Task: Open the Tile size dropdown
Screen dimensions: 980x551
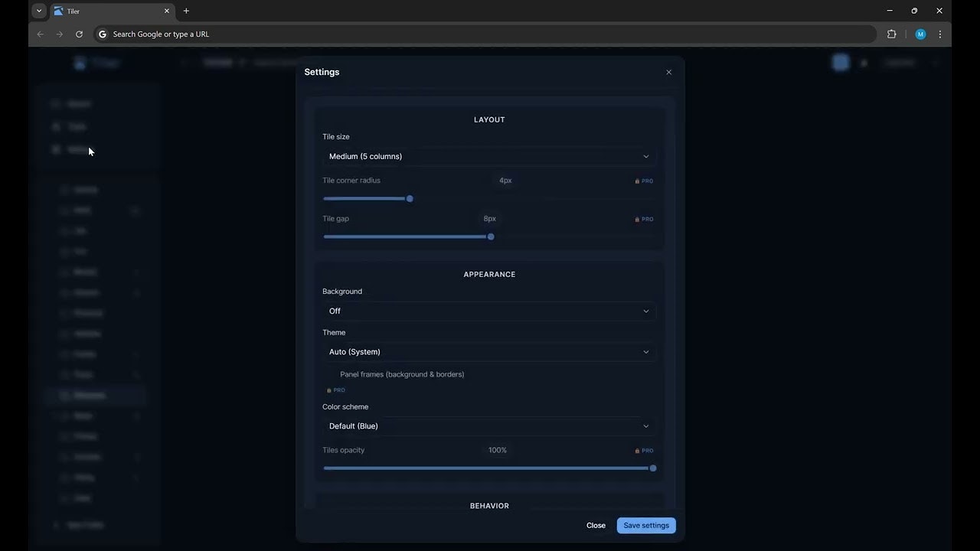Action: coord(489,156)
